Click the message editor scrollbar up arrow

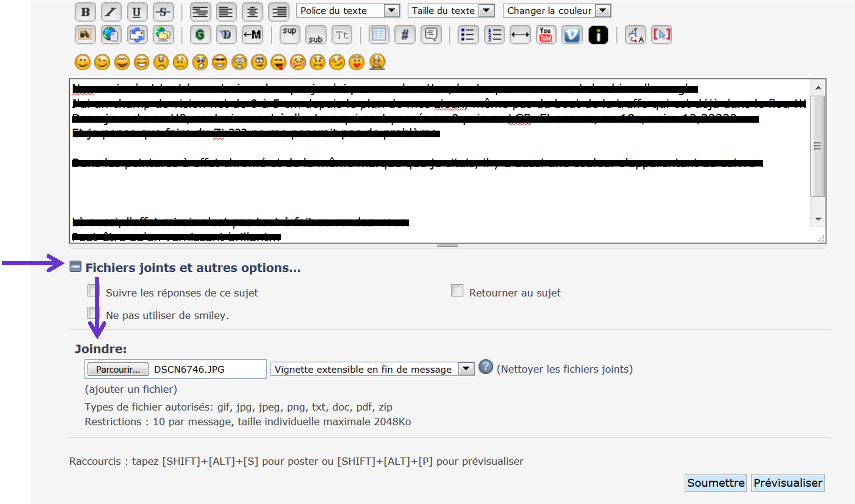(x=818, y=88)
